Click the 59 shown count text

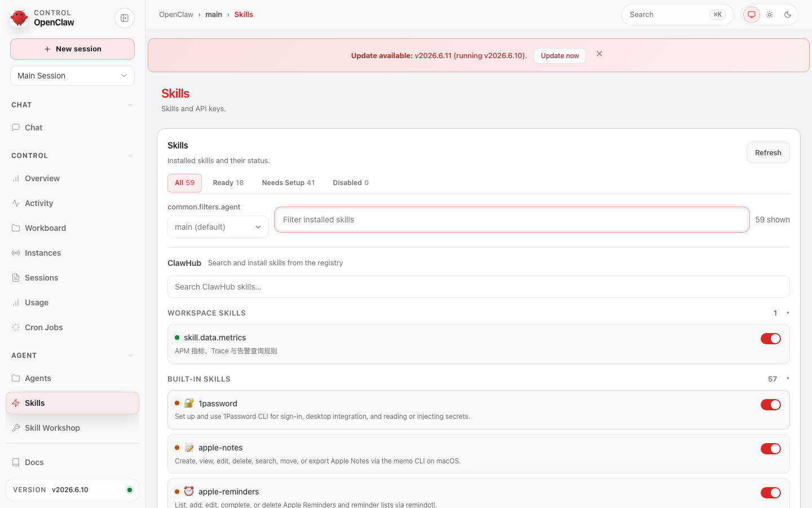pos(773,220)
